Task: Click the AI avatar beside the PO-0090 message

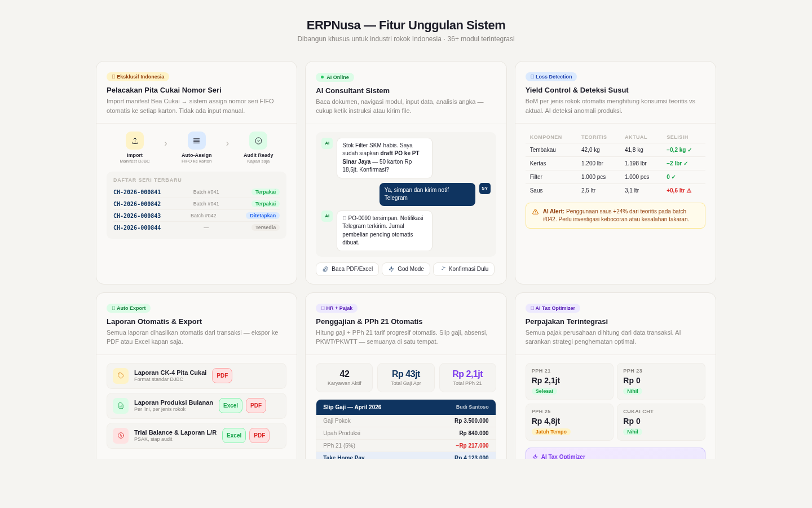Action: coord(327,216)
